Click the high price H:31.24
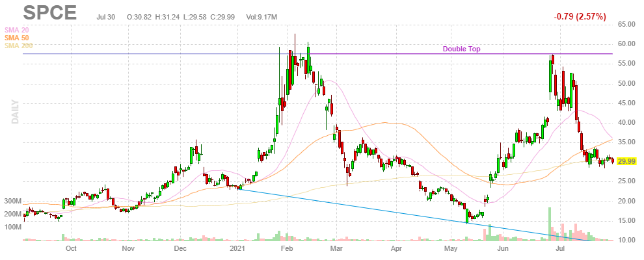This screenshot has width=644, height=260. pyautogui.click(x=168, y=17)
